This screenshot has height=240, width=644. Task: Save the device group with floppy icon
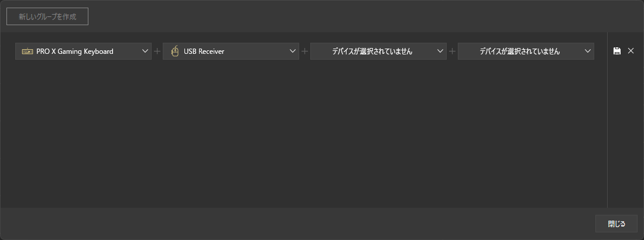[617, 51]
